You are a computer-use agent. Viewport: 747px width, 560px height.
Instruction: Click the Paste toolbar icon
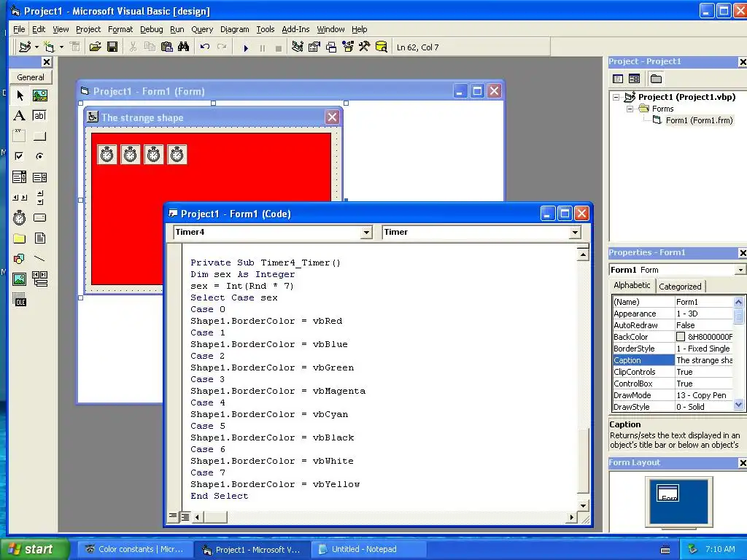[167, 47]
